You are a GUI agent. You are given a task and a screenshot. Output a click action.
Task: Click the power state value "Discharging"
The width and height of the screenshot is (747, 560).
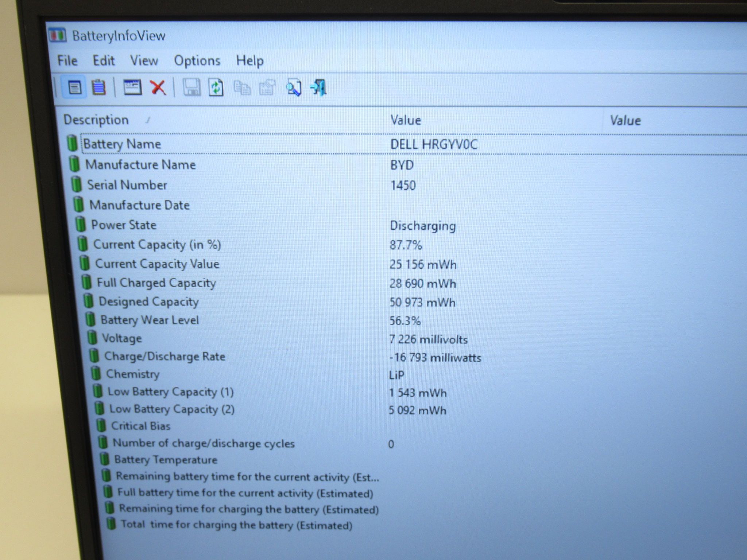[423, 226]
